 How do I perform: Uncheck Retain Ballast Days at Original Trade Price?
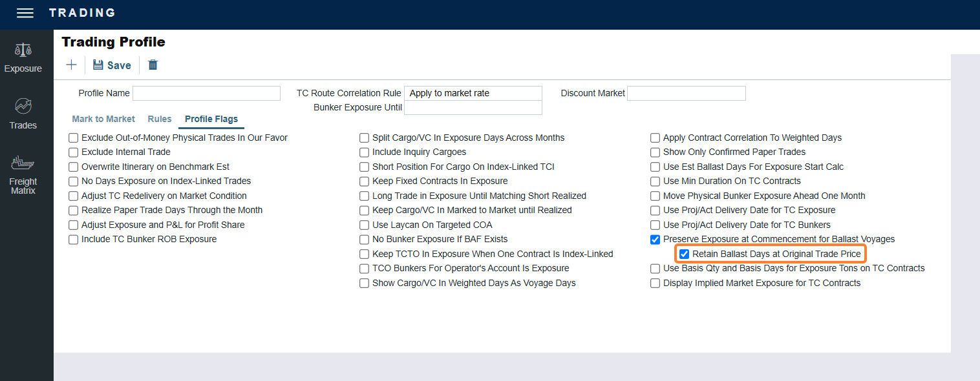(x=685, y=254)
